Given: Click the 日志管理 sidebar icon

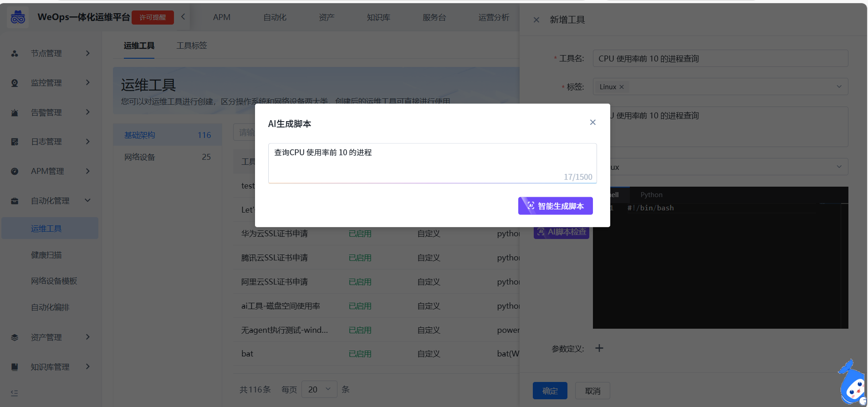Looking at the screenshot, I should point(15,142).
